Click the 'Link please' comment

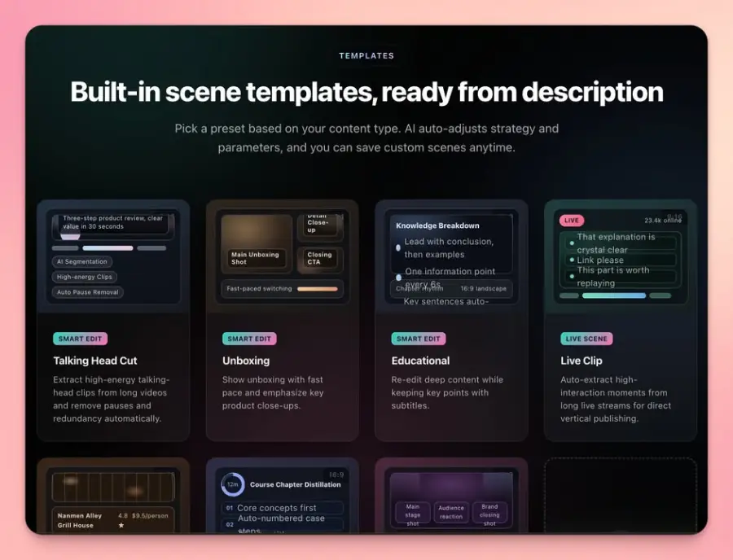click(x=621, y=260)
